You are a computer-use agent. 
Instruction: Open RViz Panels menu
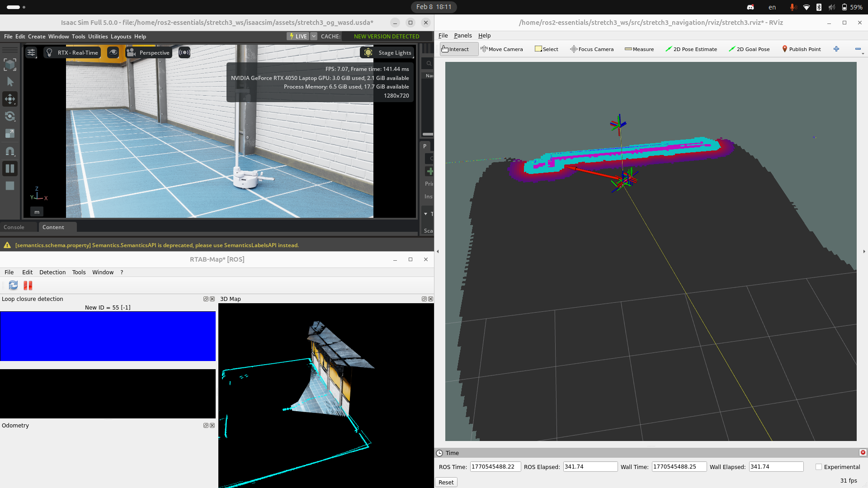point(462,35)
